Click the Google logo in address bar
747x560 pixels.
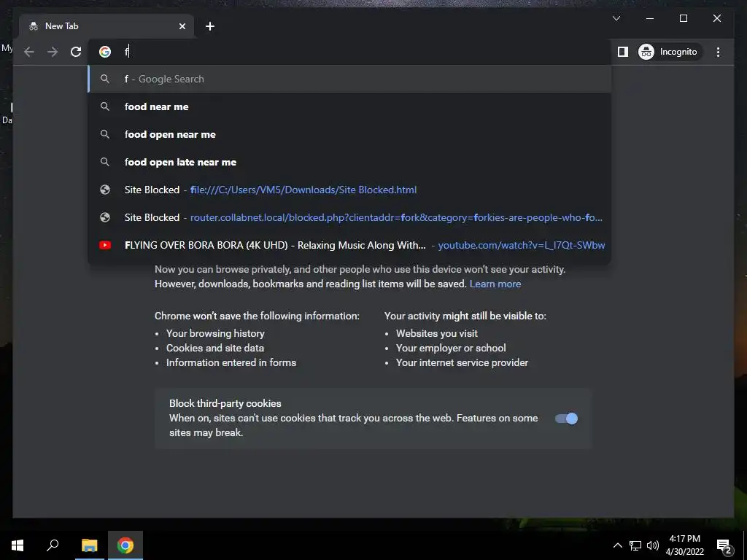click(x=105, y=52)
